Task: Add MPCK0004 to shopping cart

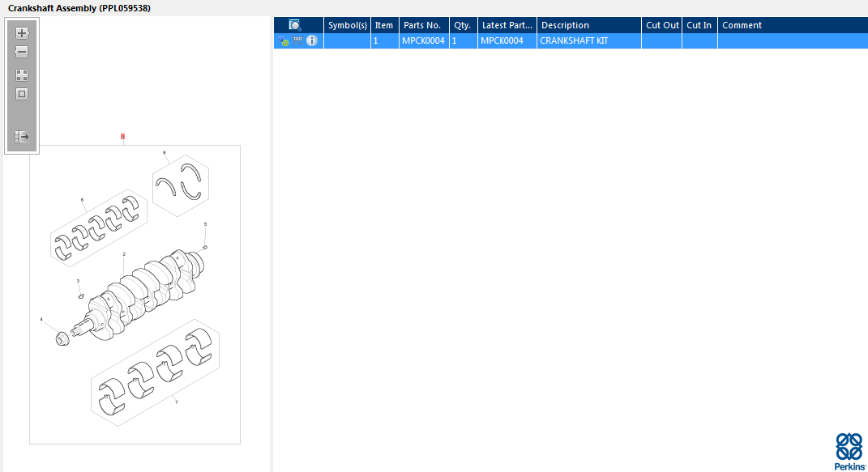Action: pyautogui.click(x=297, y=40)
